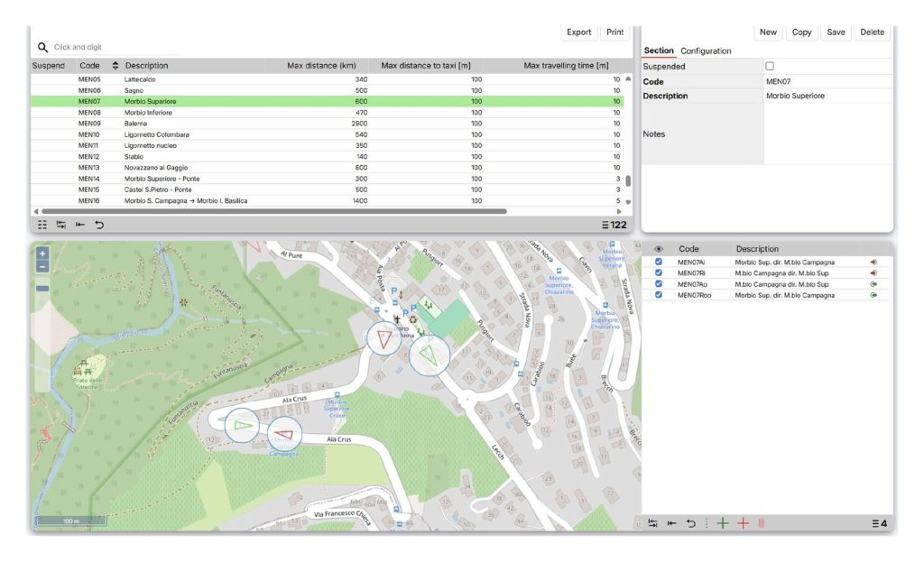This screenshot has height=562, width=924.
Task: Click undo icon in points list footer
Action: pyautogui.click(x=690, y=523)
